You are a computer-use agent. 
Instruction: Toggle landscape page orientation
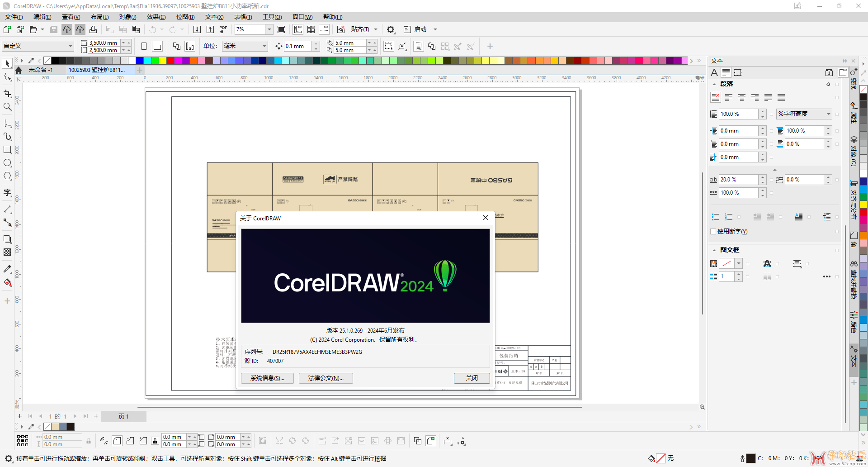coord(157,46)
